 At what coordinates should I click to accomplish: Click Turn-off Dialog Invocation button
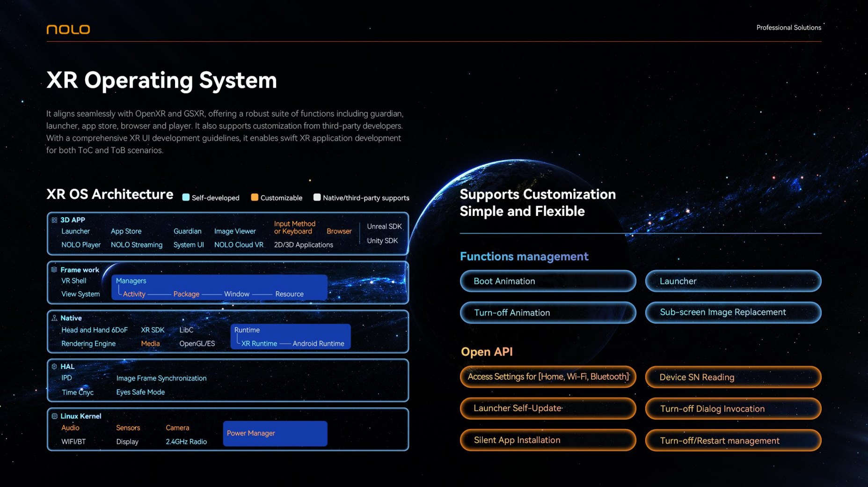(x=733, y=408)
